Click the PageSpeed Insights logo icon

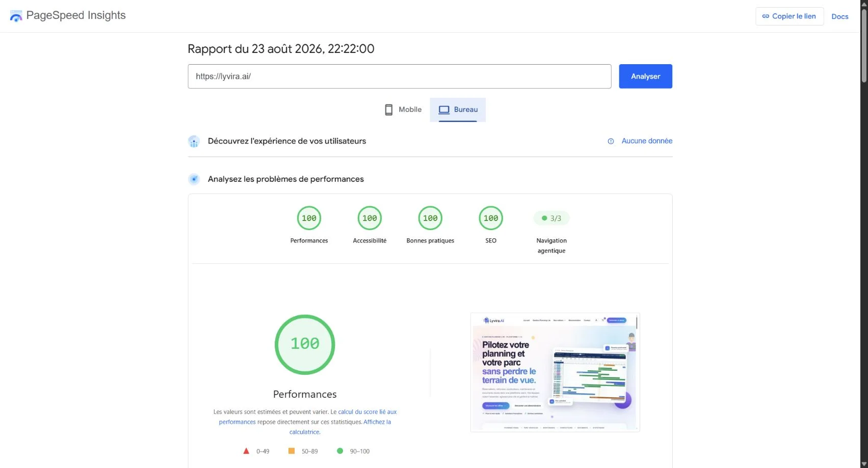click(x=16, y=16)
